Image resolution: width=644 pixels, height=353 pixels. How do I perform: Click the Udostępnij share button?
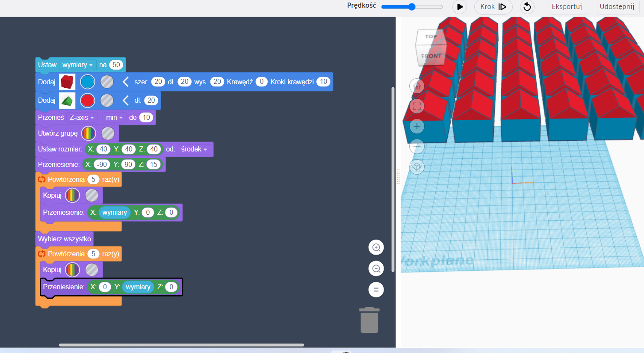[617, 7]
